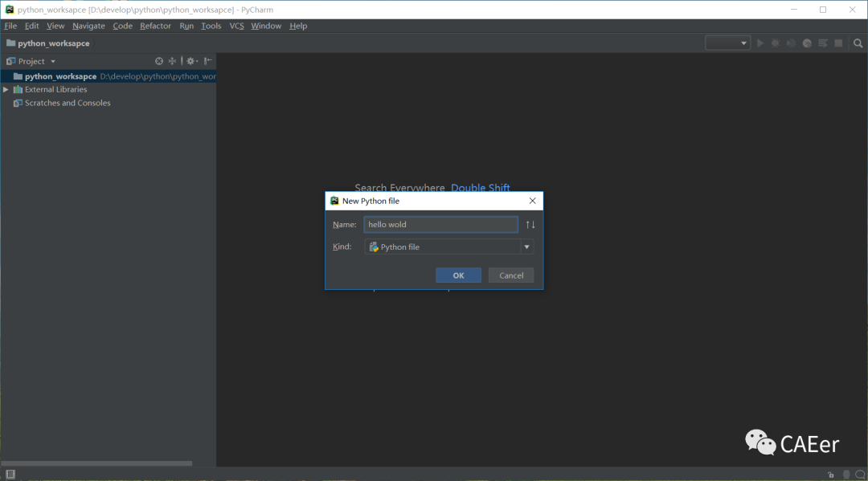This screenshot has width=868, height=481.
Task: Open the Kind Python file combo box
Action: pos(449,247)
